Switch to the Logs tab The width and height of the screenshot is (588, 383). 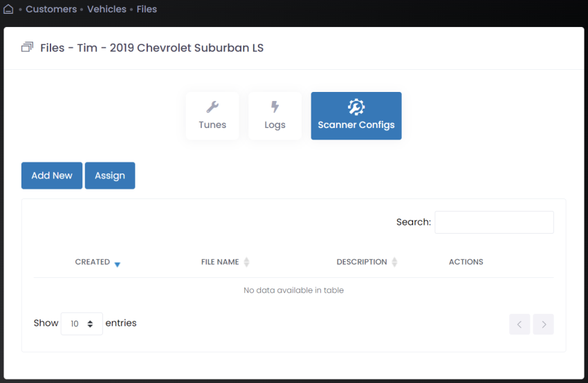coord(275,116)
